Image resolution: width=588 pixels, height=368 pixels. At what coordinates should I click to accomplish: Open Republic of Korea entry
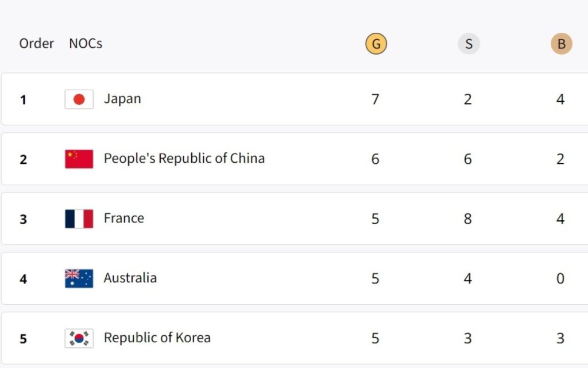point(157,338)
